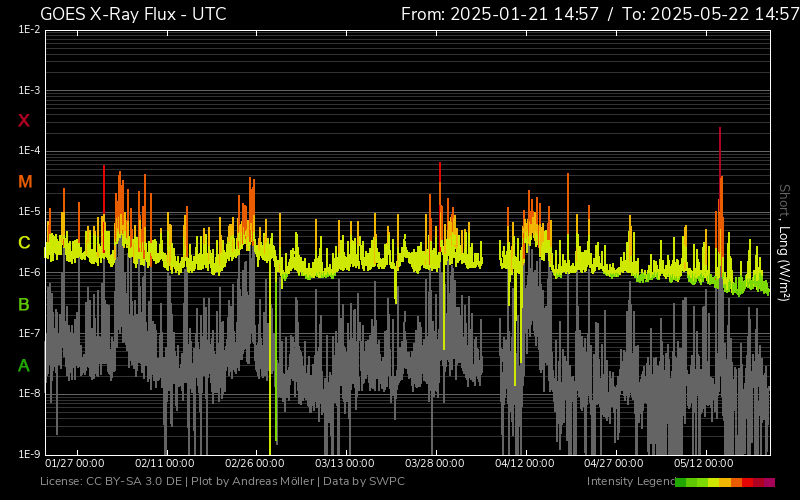Click the 01/27 00:00 date label
Viewport: 800px width, 500px height.
pos(74,463)
